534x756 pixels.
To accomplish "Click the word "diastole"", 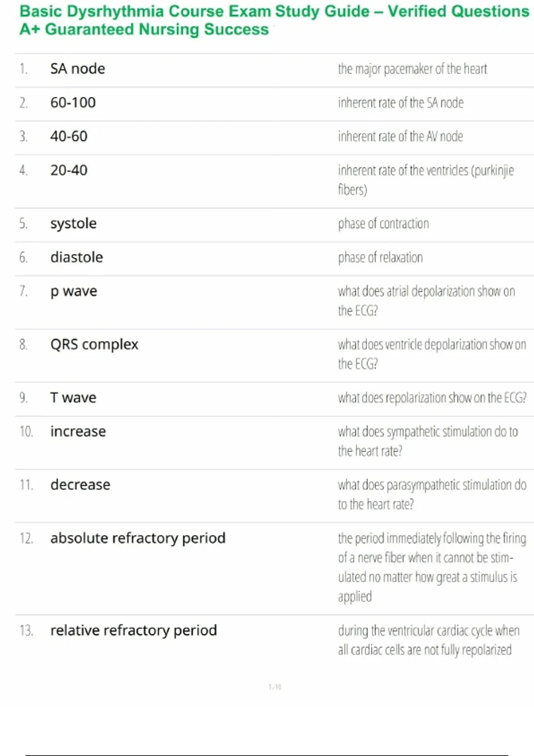I will tap(77, 257).
